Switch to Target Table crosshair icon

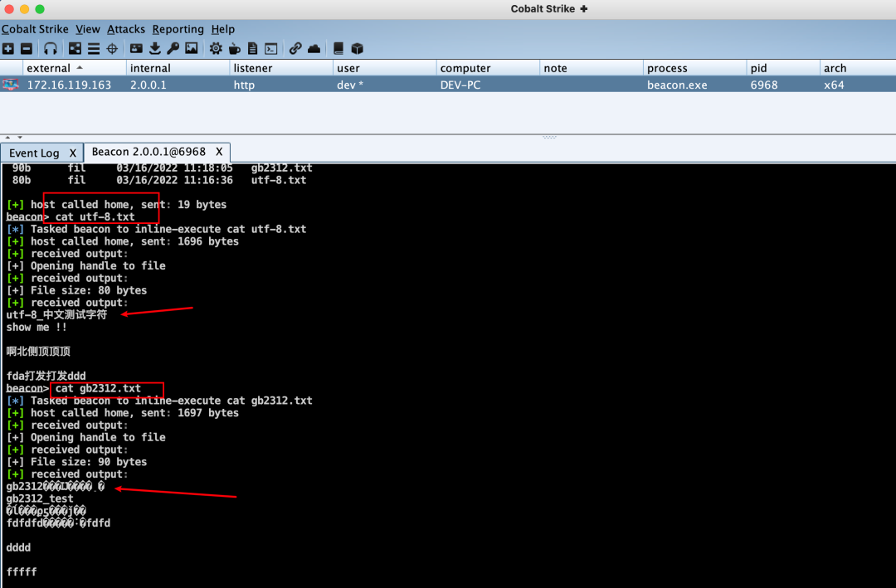pyautogui.click(x=112, y=49)
